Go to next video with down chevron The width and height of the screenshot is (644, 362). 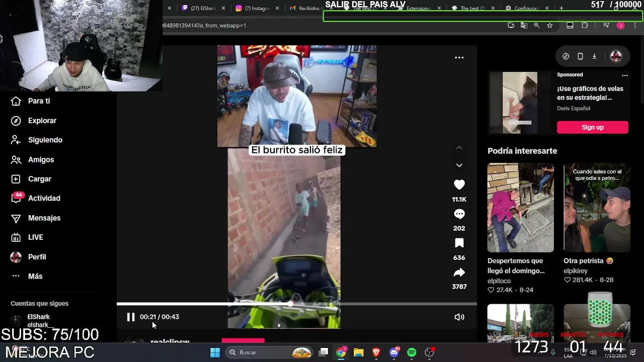coord(459,165)
